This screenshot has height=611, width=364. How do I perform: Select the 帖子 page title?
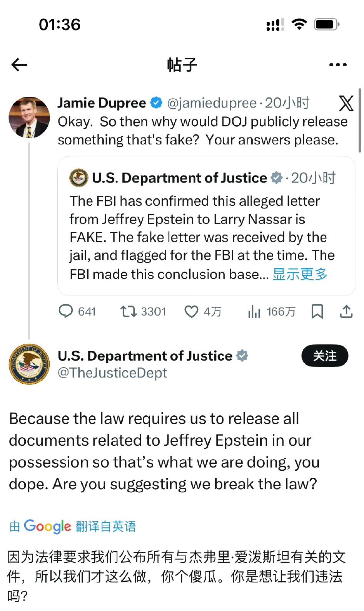(182, 64)
